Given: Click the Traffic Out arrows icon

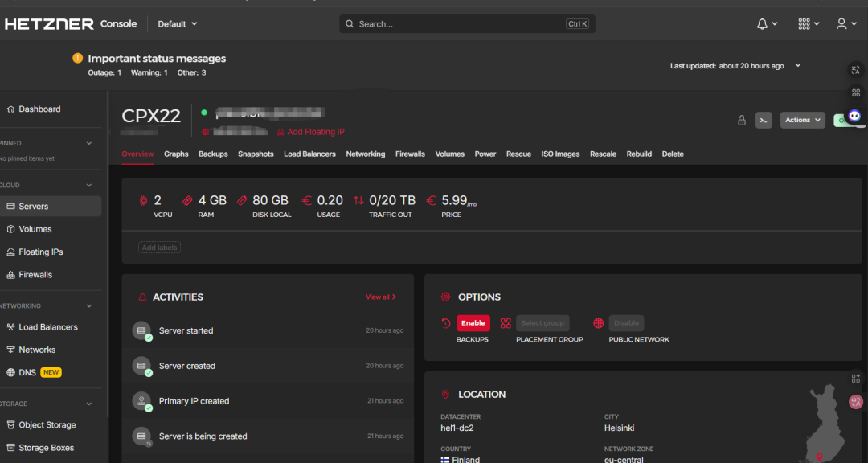Looking at the screenshot, I should coord(358,200).
